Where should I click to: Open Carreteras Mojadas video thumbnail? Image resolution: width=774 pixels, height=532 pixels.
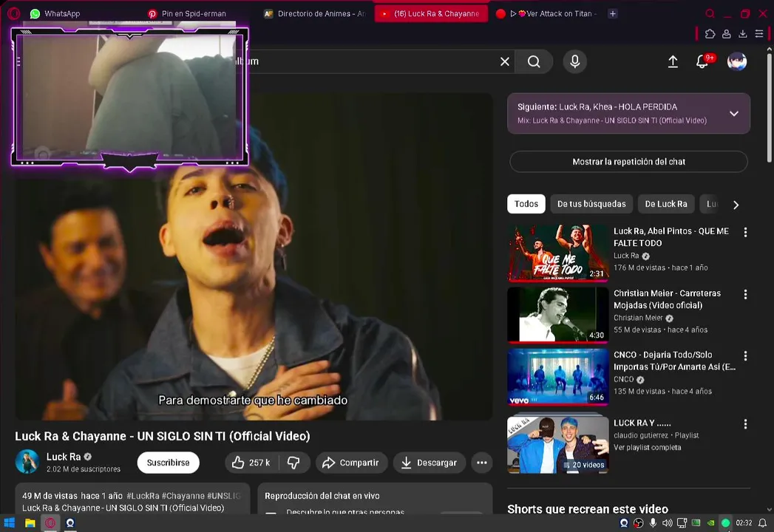(x=558, y=314)
